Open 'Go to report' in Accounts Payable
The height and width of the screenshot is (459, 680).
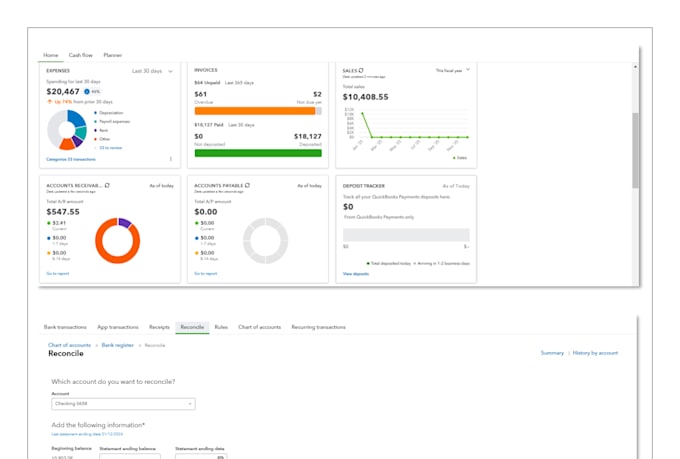click(x=206, y=273)
